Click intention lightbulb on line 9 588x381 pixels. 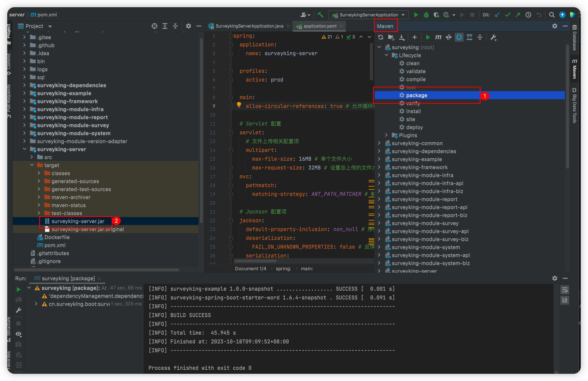pos(239,105)
